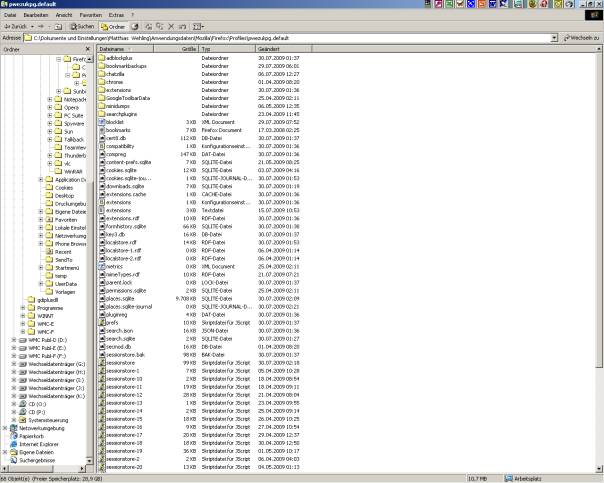Screen dimensions: 604x483
Task: Open the Ansichten views dropdown button
Action: pyautogui.click(x=198, y=27)
